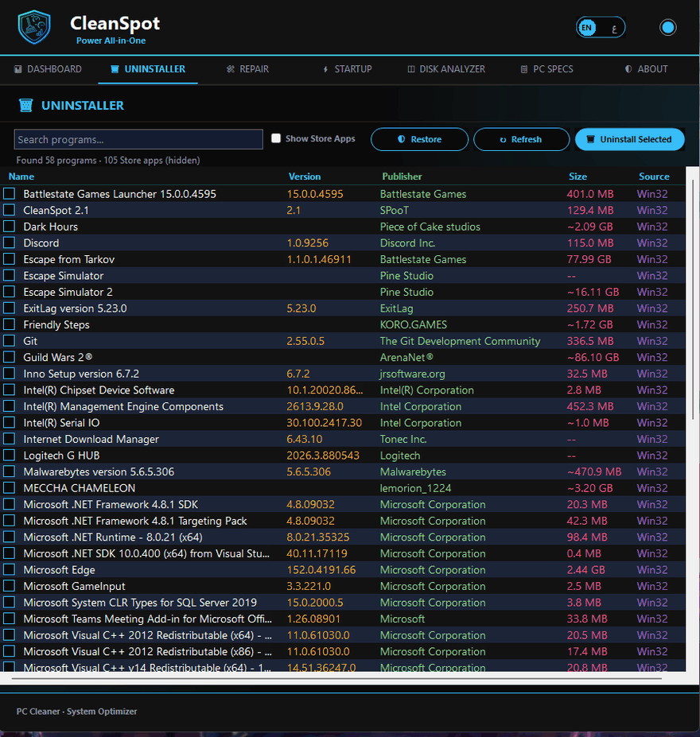Click the "Friendly Steps" program name
Viewport: 700px width, 737px height.
pyautogui.click(x=56, y=325)
